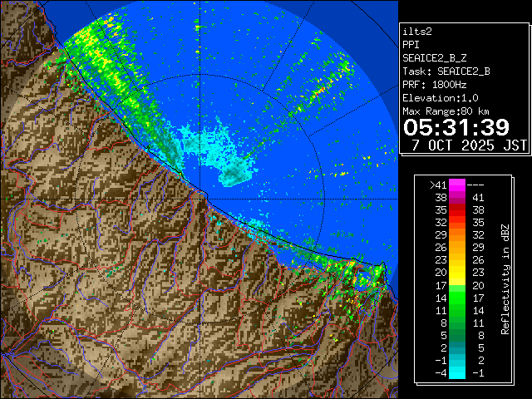Screen dimensions: 532x399
Task: Click the 7 OCT 2025 JST date
Action: [x=470, y=145]
